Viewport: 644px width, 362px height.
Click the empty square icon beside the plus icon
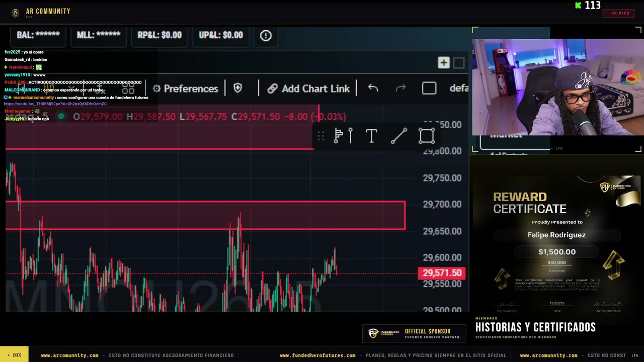(458, 62)
